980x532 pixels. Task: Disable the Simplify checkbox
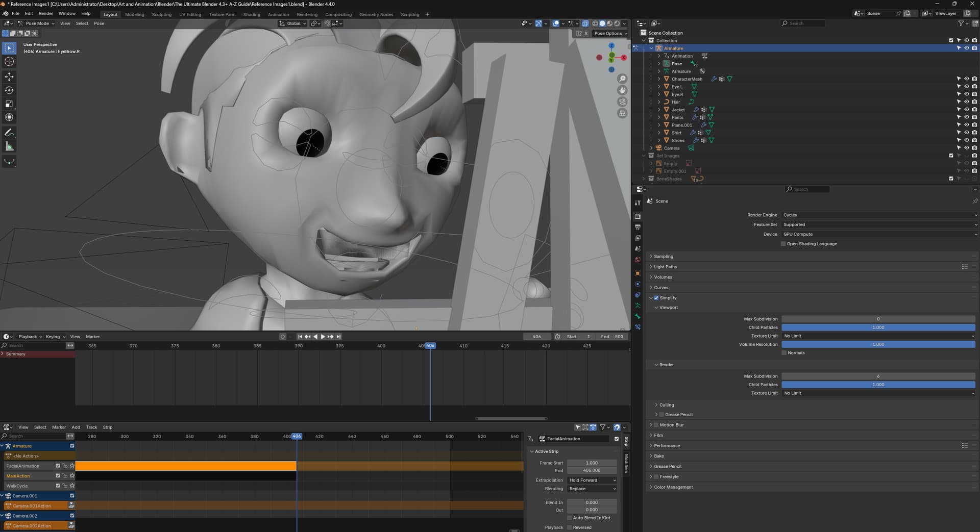pyautogui.click(x=656, y=298)
